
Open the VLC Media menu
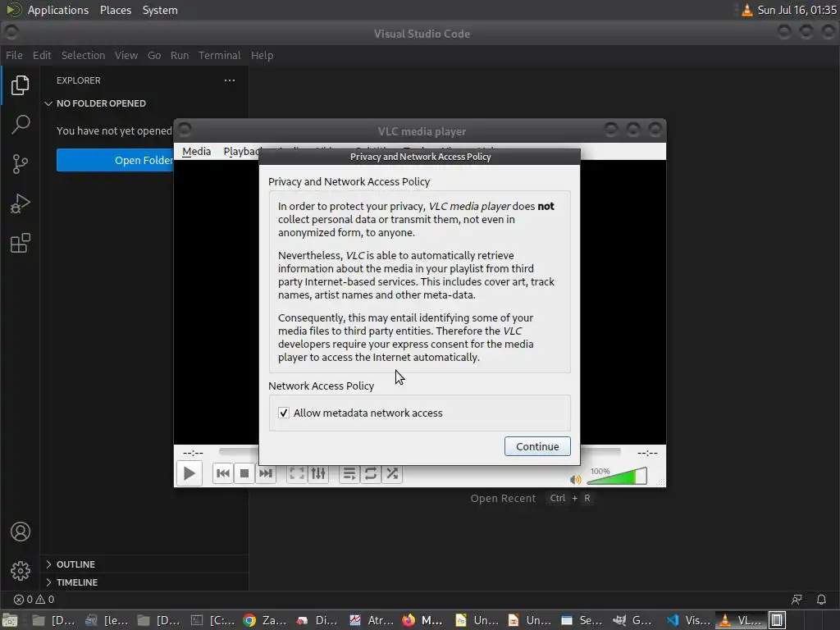coord(196,152)
